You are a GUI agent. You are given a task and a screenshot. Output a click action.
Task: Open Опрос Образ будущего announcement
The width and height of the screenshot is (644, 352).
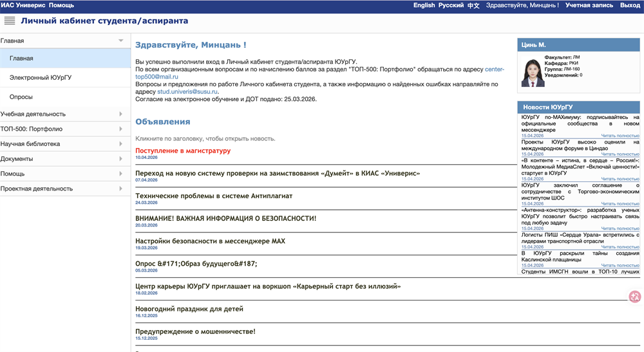[196, 263]
